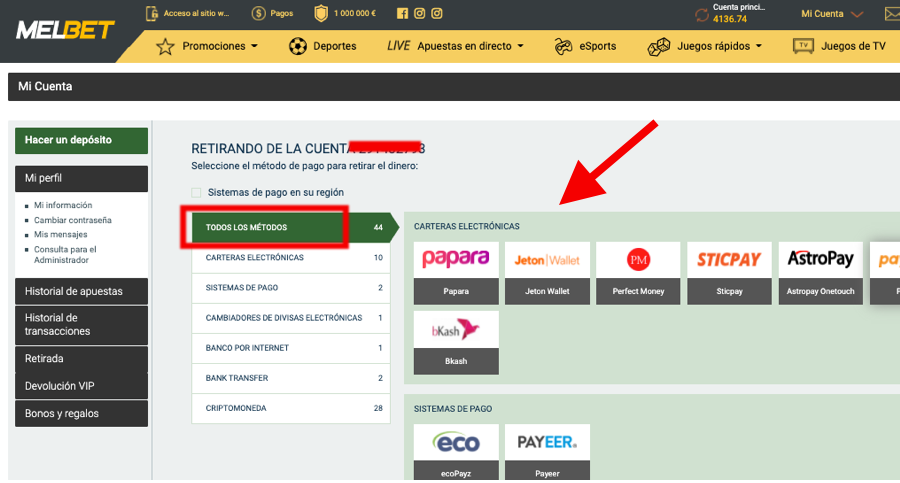Screen dimensions: 900x483
Task: Click the refresh balance icon
Action: click(702, 14)
